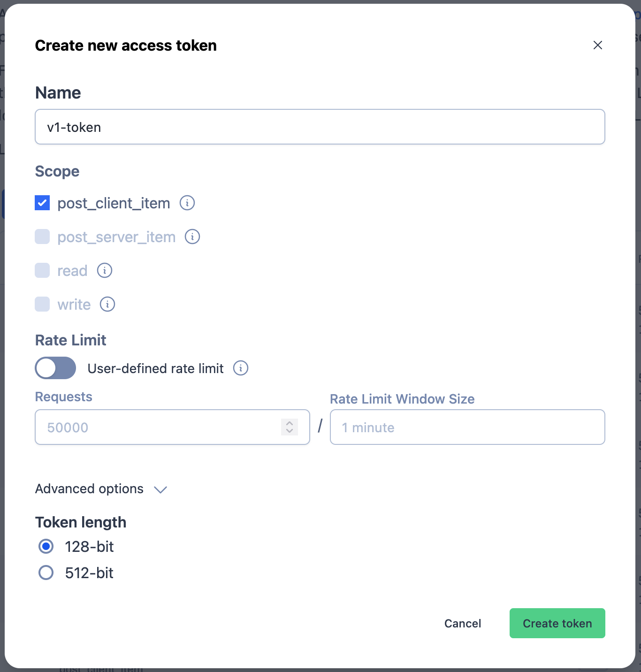Click the Create token button
This screenshot has height=672, width=641.
[557, 623]
